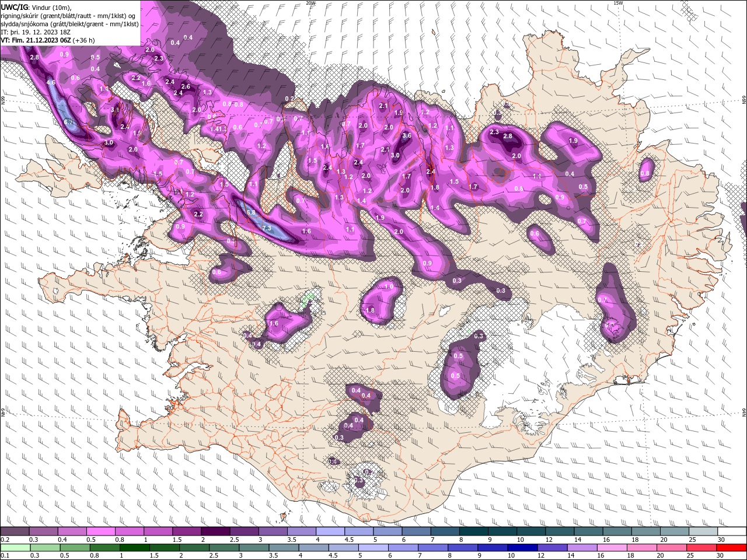Click the 20W longitude label

tap(311, 3)
